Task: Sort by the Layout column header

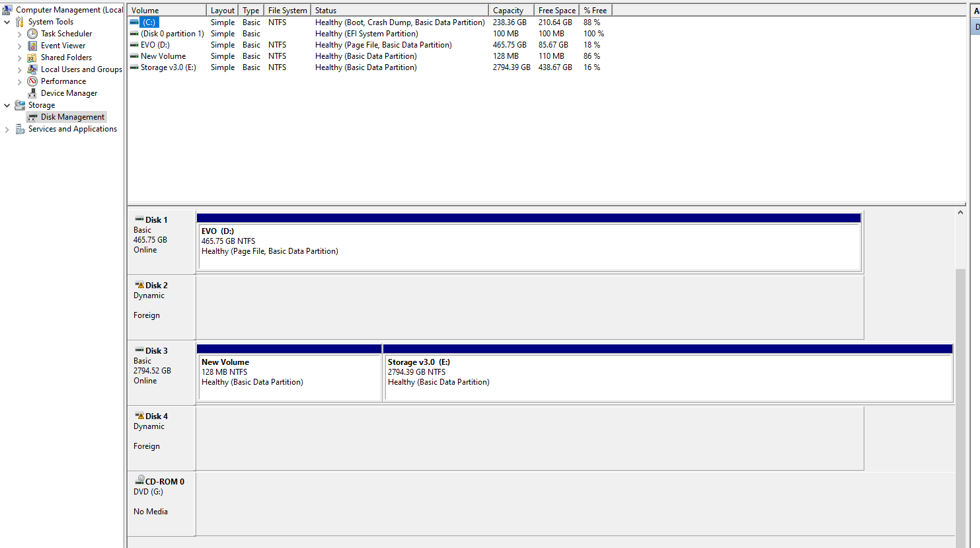Action: [222, 11]
